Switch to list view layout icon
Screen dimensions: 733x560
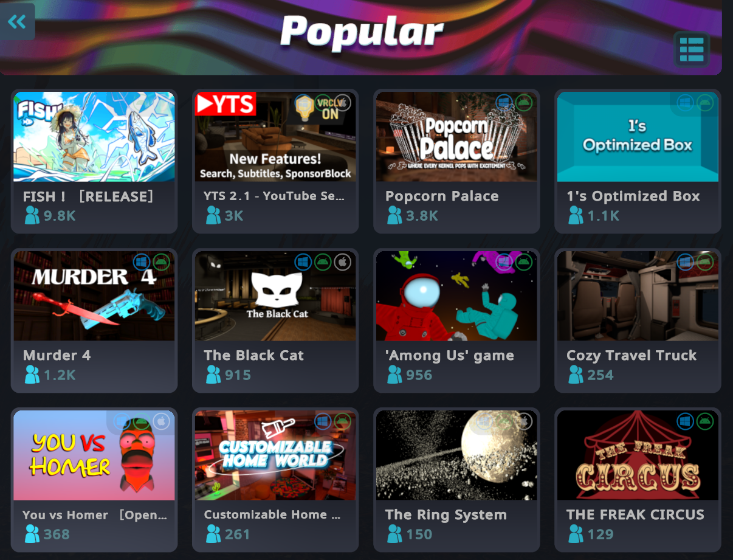click(692, 49)
